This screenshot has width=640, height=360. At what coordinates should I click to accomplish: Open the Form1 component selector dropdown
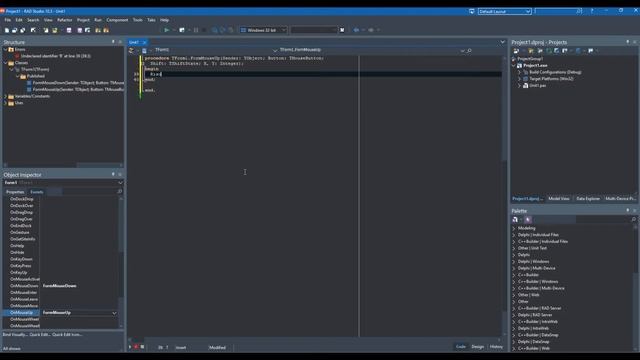click(x=120, y=182)
